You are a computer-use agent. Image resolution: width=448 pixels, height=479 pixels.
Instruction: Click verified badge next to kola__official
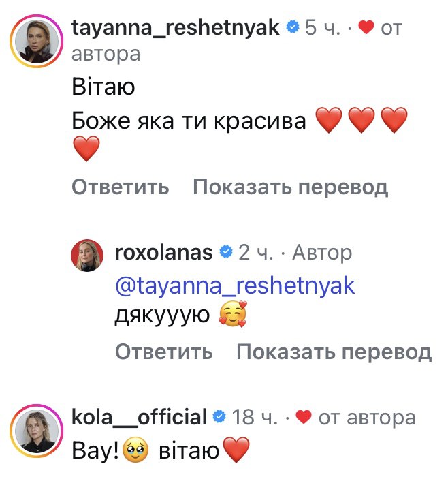click(220, 416)
